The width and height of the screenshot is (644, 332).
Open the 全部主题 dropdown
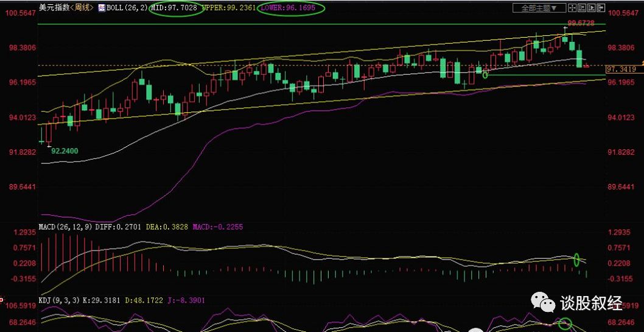click(540, 8)
